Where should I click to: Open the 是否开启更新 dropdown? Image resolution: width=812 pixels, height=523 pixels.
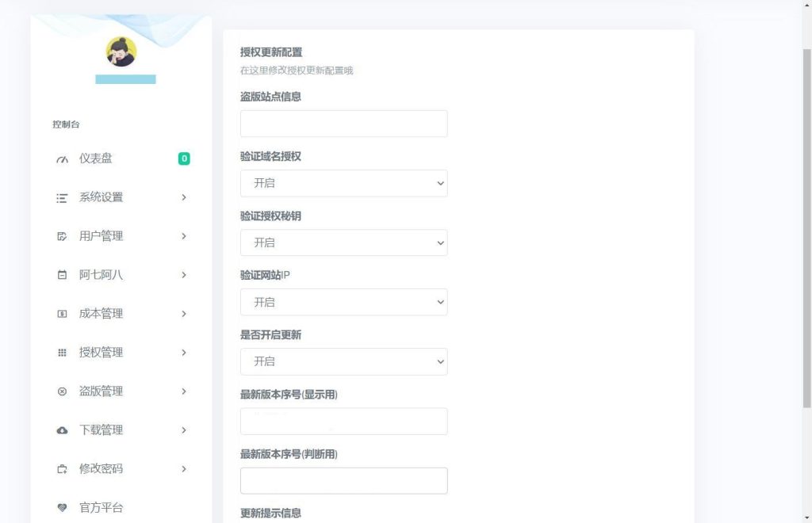(343, 361)
